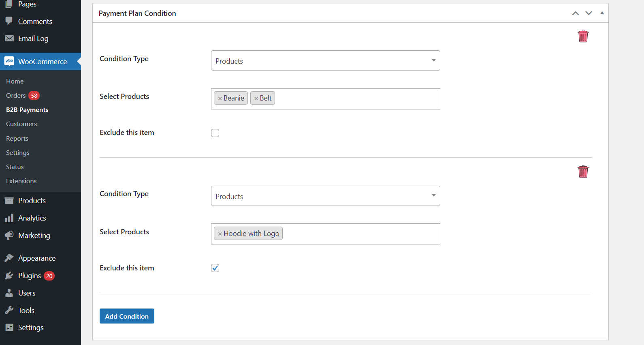The height and width of the screenshot is (345, 644).
Task: Open WooCommerce Home submenu
Action: pos(15,81)
